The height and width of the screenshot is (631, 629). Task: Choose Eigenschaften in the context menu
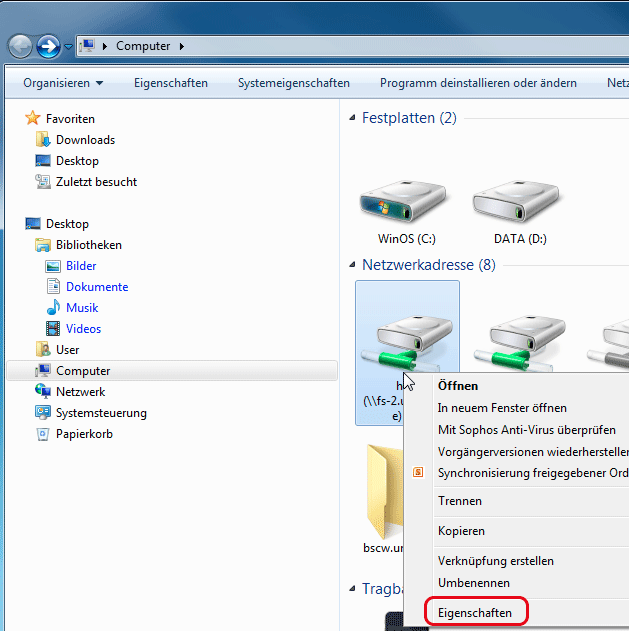pos(475,612)
